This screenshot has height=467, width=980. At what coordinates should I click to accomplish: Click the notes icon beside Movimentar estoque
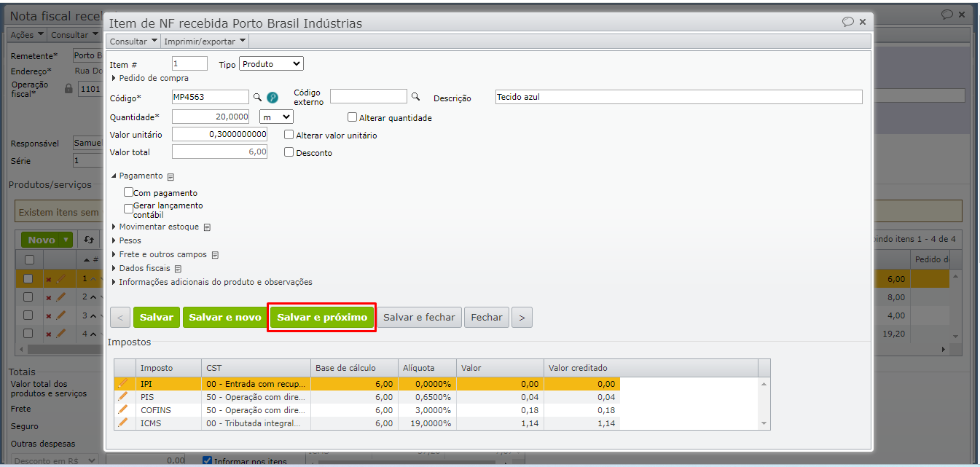click(207, 227)
